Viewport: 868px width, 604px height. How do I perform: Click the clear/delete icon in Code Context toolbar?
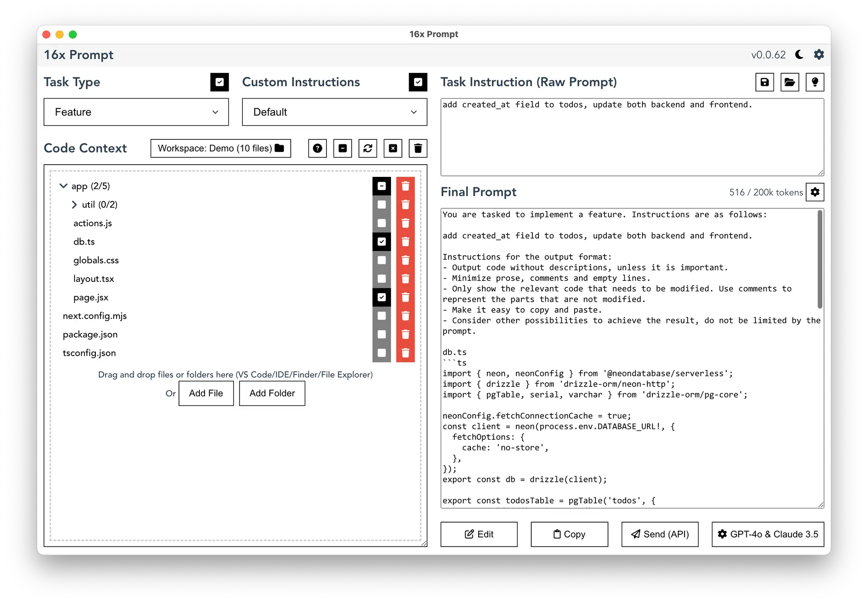419,148
